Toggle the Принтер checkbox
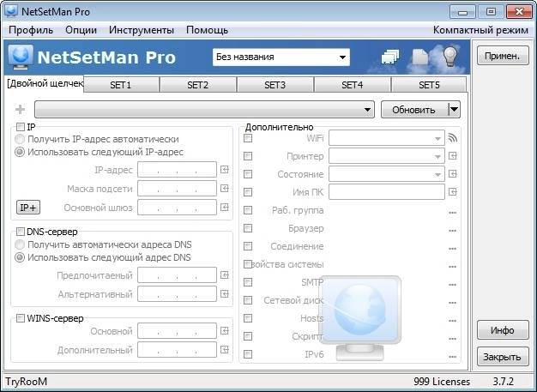537x392 pixels. (x=248, y=156)
